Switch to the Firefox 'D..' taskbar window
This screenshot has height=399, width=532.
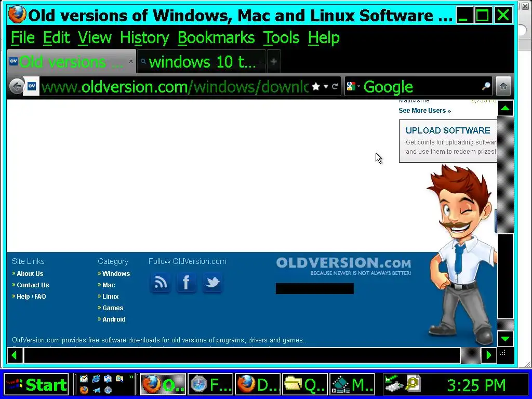coord(258,385)
